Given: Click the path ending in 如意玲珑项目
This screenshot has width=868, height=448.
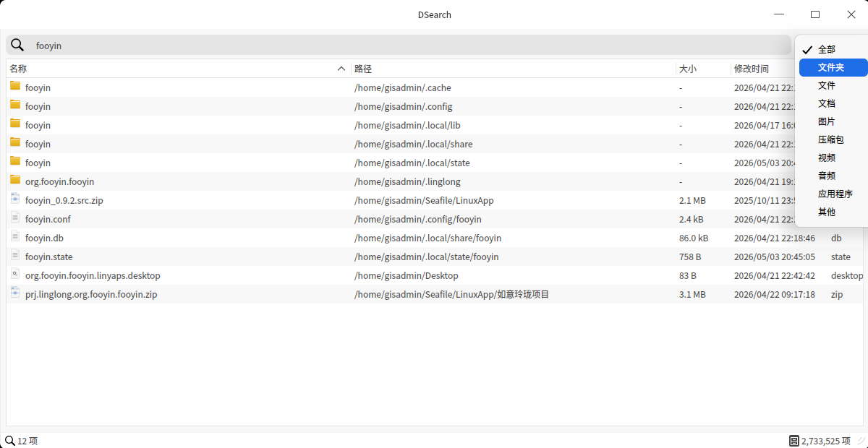Looking at the screenshot, I should (x=452, y=294).
